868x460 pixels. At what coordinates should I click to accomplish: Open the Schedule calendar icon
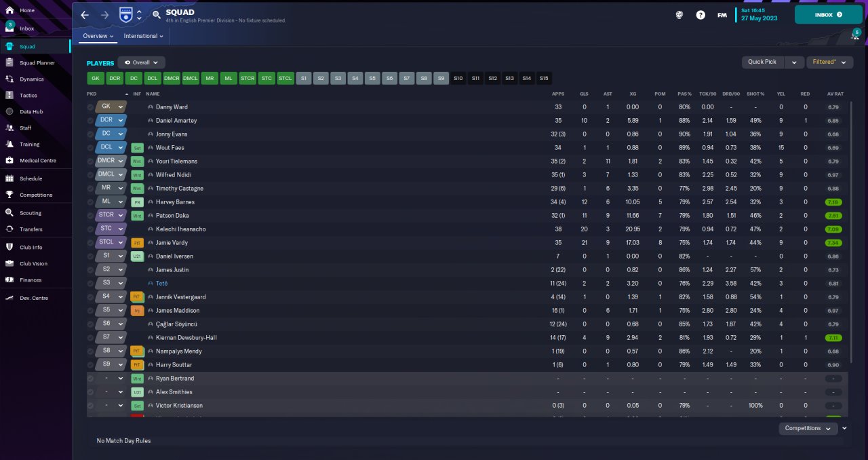coord(9,178)
